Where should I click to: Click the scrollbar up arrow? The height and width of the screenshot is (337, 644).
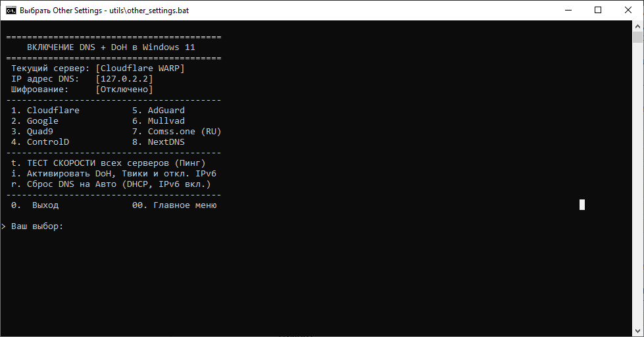[x=638, y=26]
